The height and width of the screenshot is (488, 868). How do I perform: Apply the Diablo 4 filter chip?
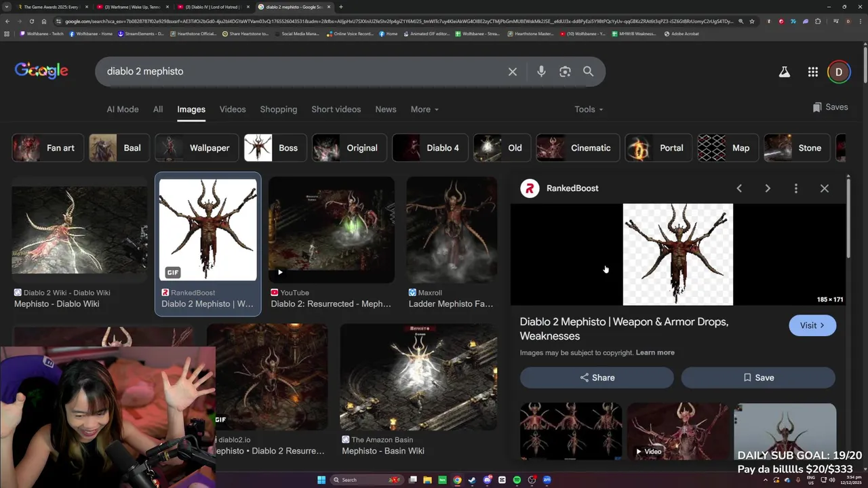(430, 148)
